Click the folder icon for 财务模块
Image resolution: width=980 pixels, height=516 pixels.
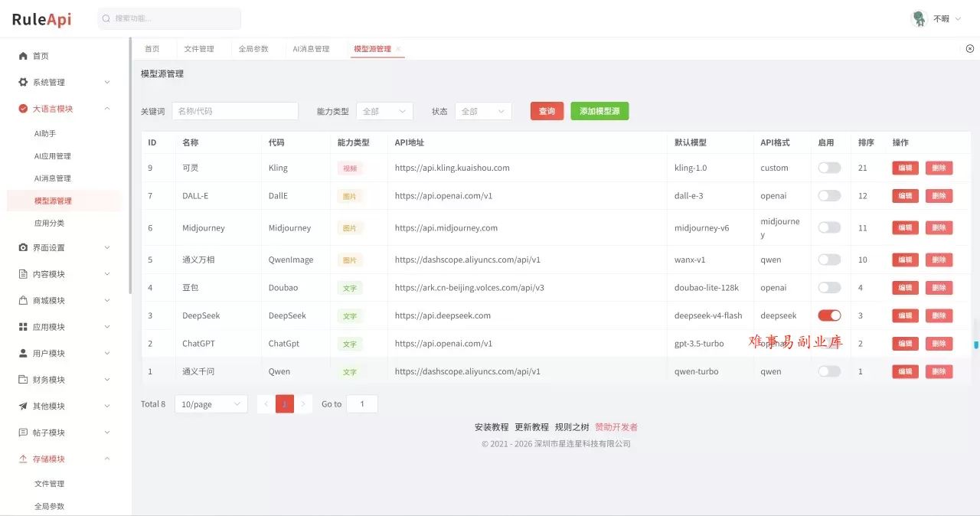[23, 380]
